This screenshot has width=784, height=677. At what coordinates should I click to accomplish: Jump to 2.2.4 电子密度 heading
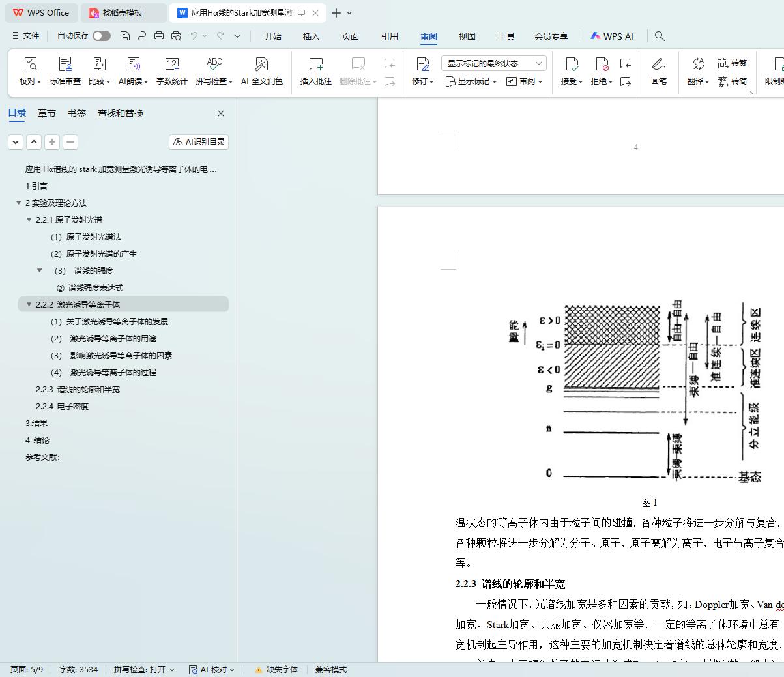pyautogui.click(x=62, y=406)
